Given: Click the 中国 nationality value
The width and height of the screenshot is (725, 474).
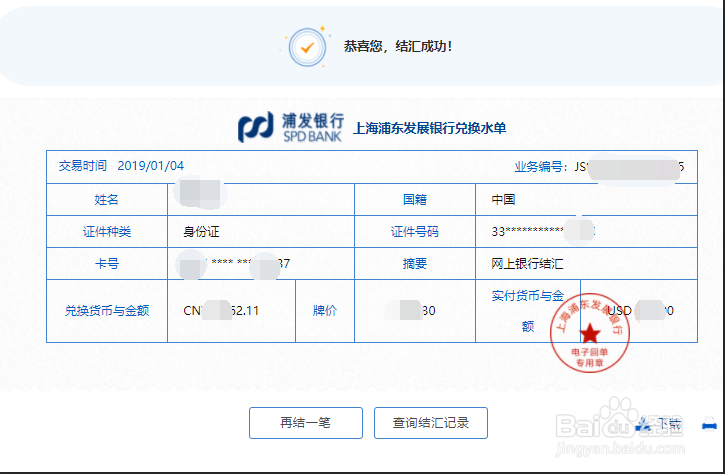Looking at the screenshot, I should tap(504, 199).
